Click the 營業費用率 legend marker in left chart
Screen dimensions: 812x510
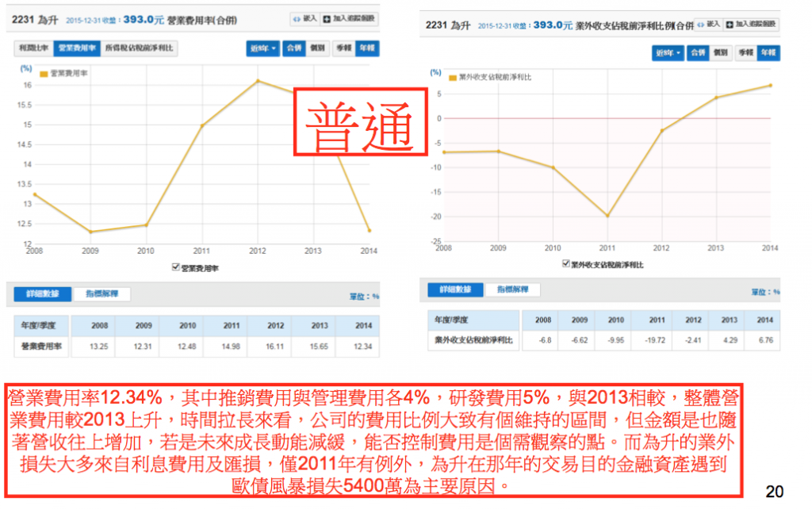(x=44, y=72)
